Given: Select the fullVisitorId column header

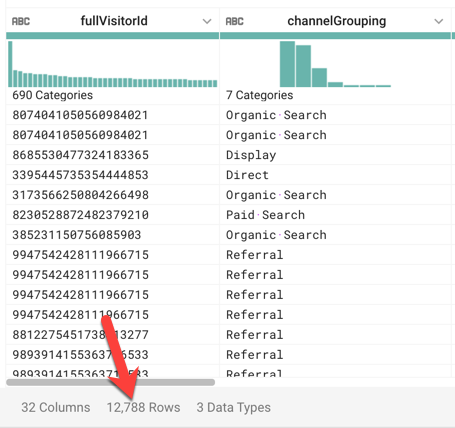Looking at the screenshot, I should [x=114, y=21].
